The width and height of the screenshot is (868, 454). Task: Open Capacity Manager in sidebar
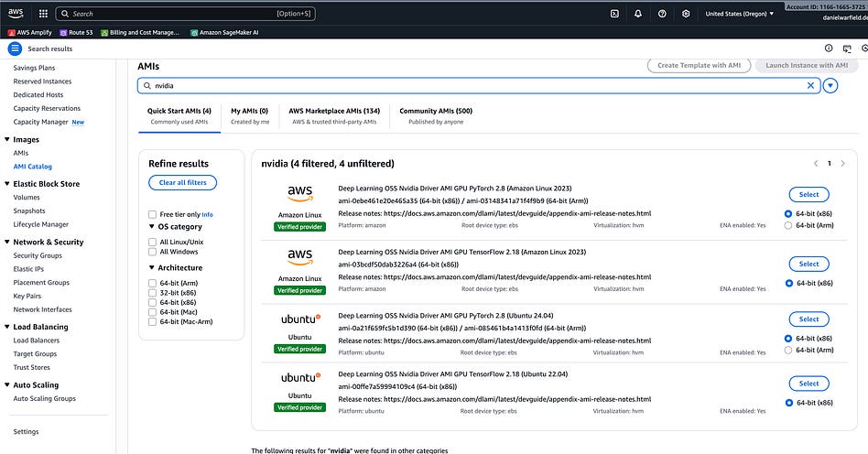point(40,122)
